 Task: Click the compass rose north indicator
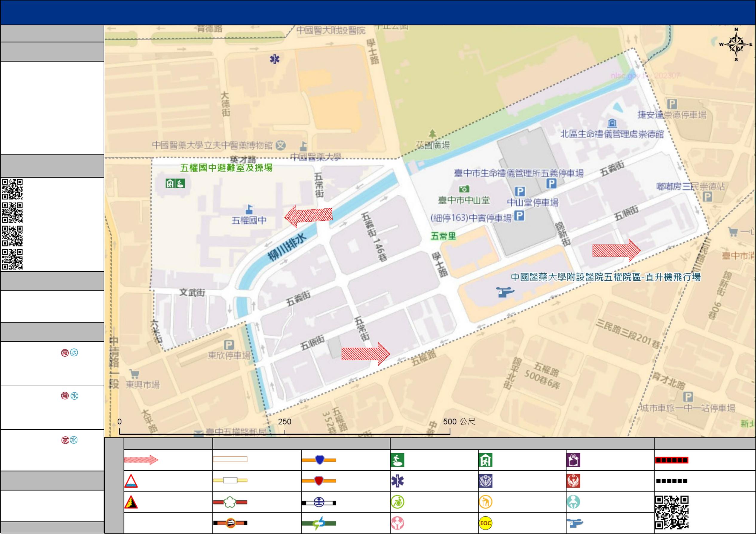(x=736, y=44)
